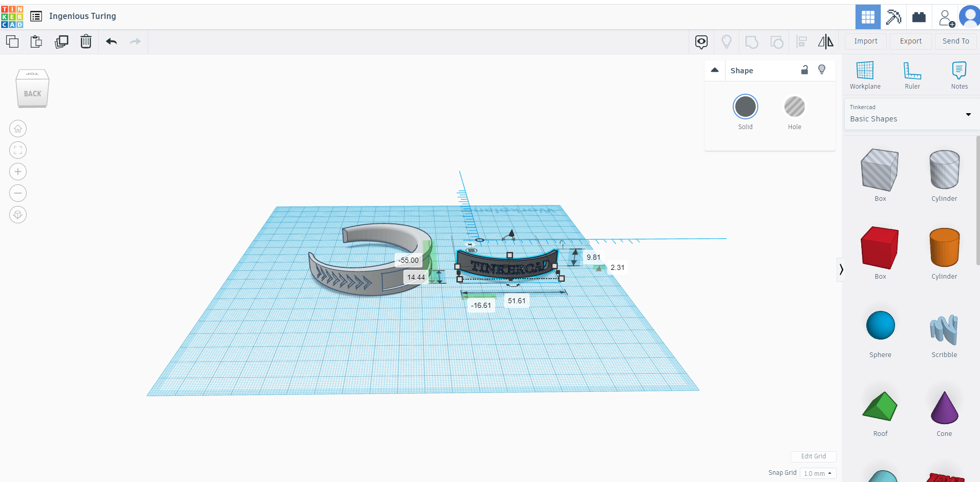Pick the orange Cylinder shape
The height and width of the screenshot is (482, 980).
944,247
